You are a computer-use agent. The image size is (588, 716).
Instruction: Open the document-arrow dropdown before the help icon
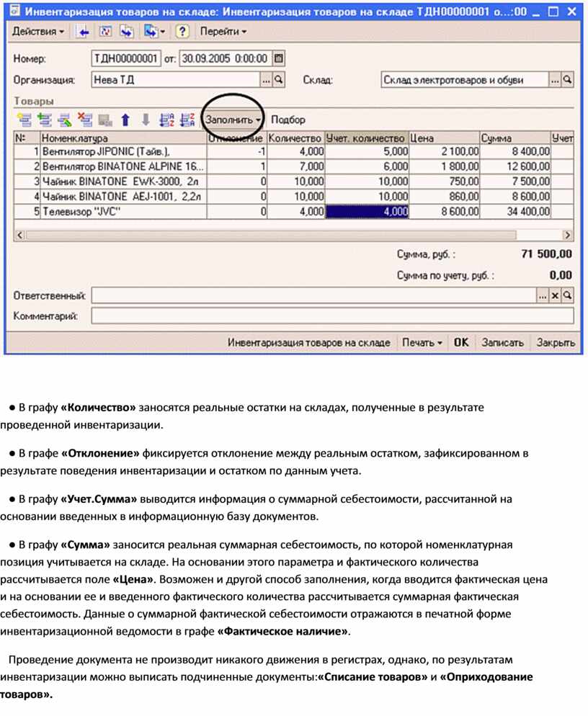click(154, 32)
